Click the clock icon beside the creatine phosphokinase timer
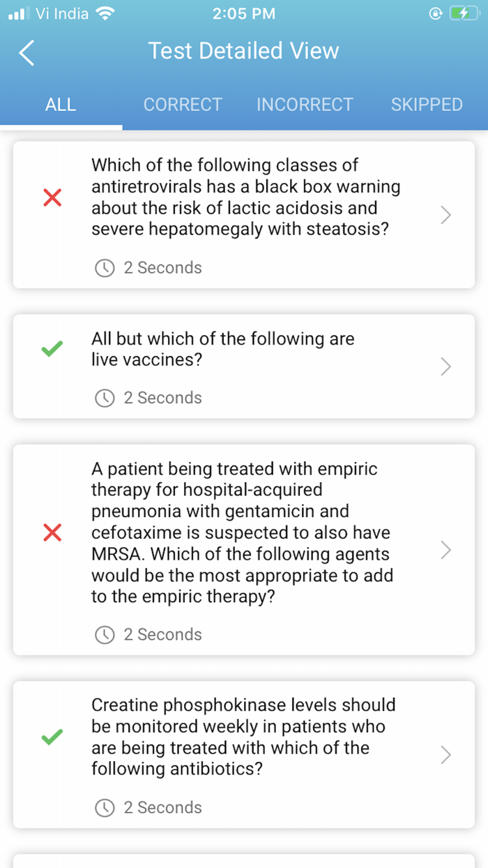 (105, 808)
